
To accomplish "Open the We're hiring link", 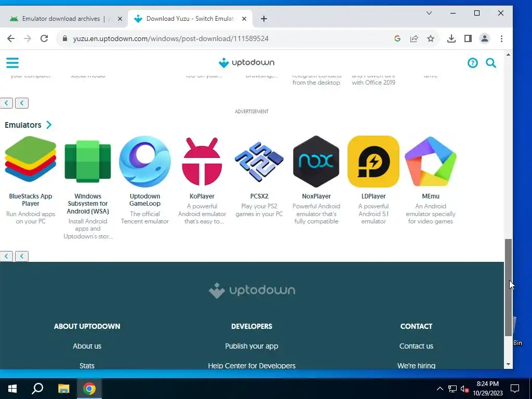I will [x=416, y=365].
